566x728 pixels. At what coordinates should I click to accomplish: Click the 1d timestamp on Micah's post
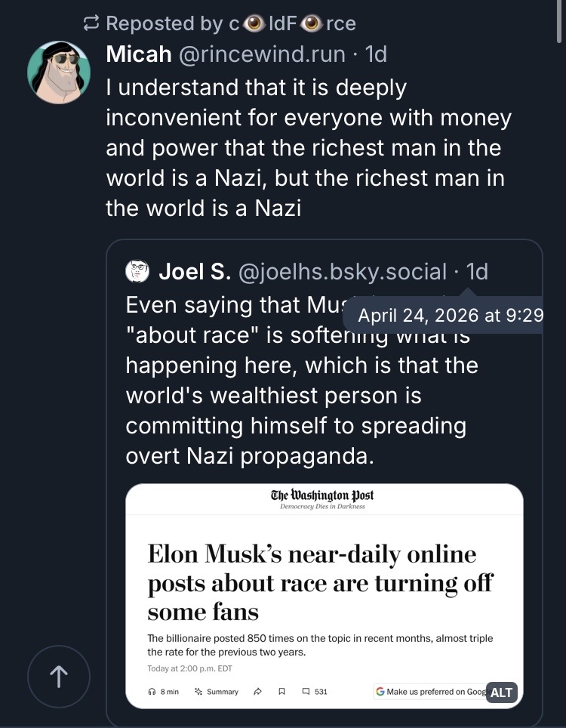click(375, 54)
